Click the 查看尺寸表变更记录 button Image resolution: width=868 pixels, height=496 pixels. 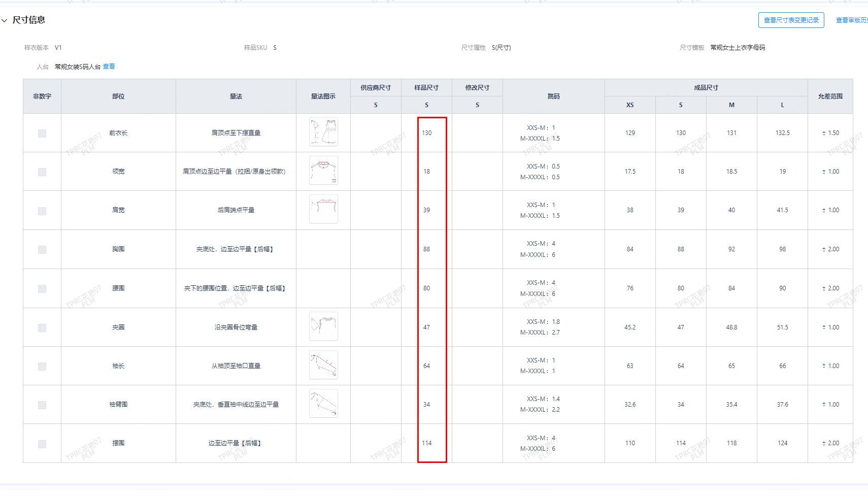791,20
